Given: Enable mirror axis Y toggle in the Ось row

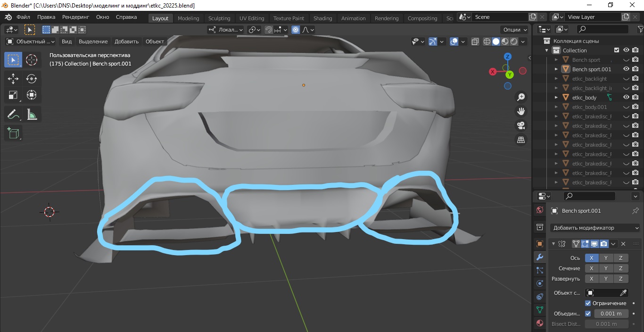Looking at the screenshot, I should [606, 258].
